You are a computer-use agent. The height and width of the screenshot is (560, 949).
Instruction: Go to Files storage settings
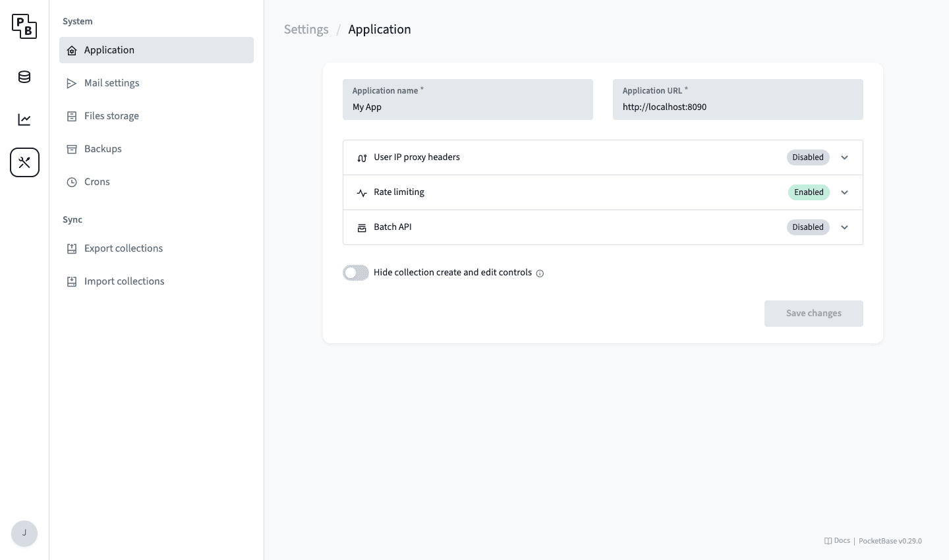(x=111, y=116)
